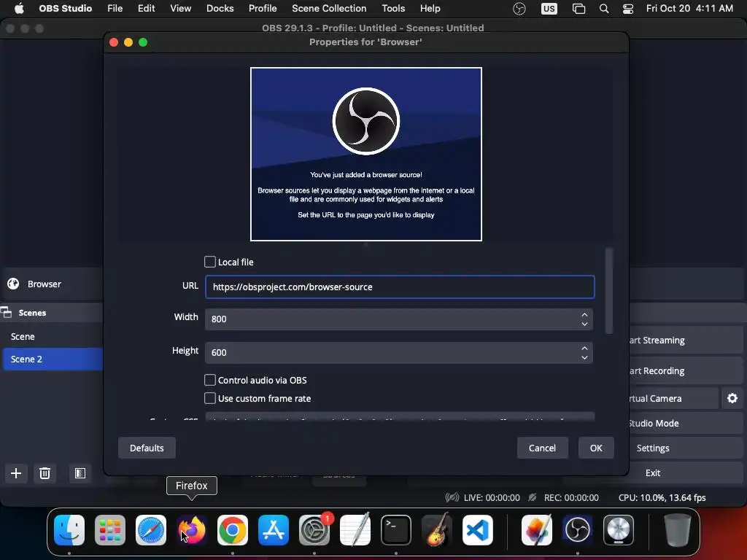Remove selected scene with trash icon
This screenshot has height=560, width=747.
click(44, 473)
